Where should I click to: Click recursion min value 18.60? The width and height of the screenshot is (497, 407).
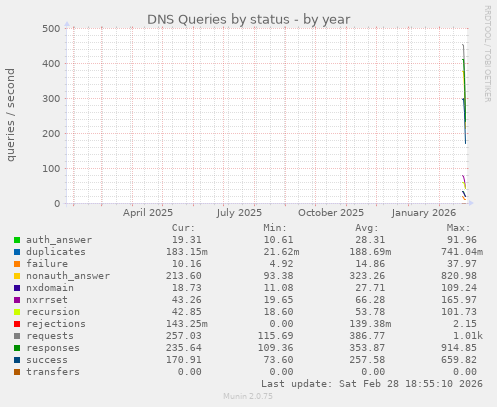point(278,312)
